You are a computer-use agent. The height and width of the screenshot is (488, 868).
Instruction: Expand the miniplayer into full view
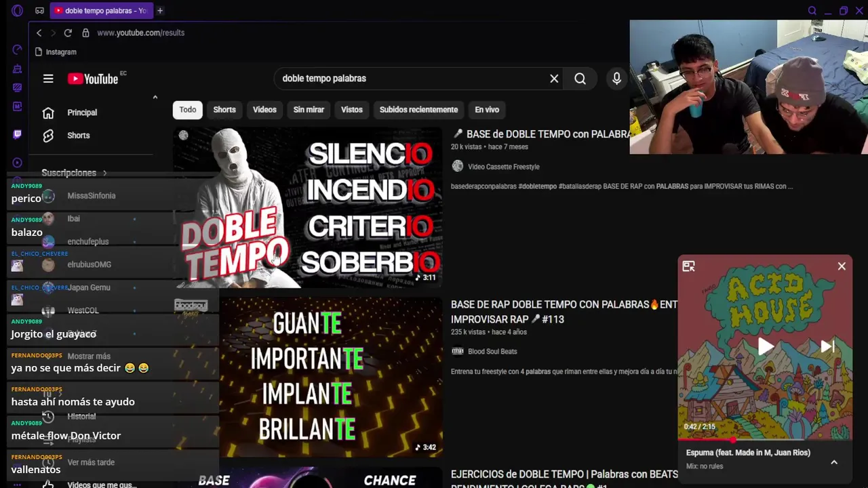coord(688,266)
